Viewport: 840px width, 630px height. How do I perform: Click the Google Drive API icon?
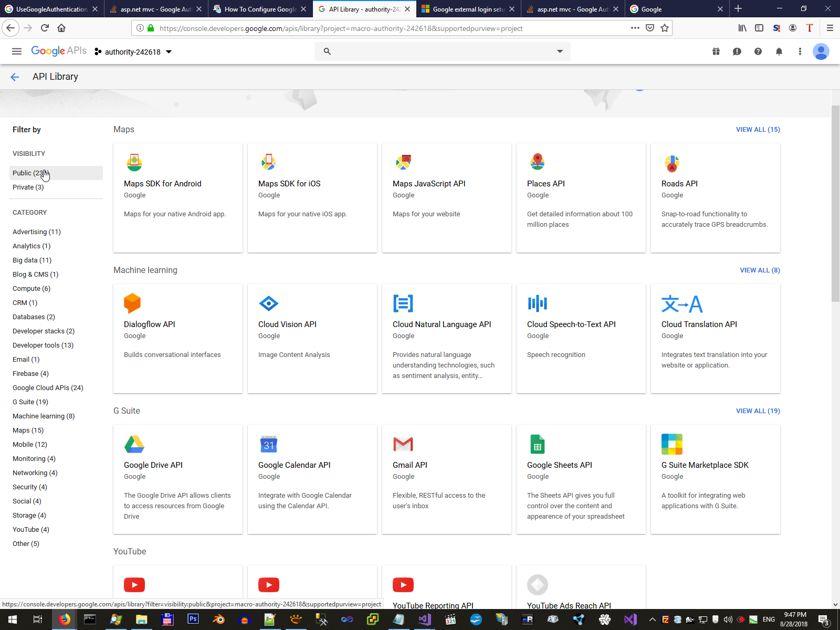point(134,444)
